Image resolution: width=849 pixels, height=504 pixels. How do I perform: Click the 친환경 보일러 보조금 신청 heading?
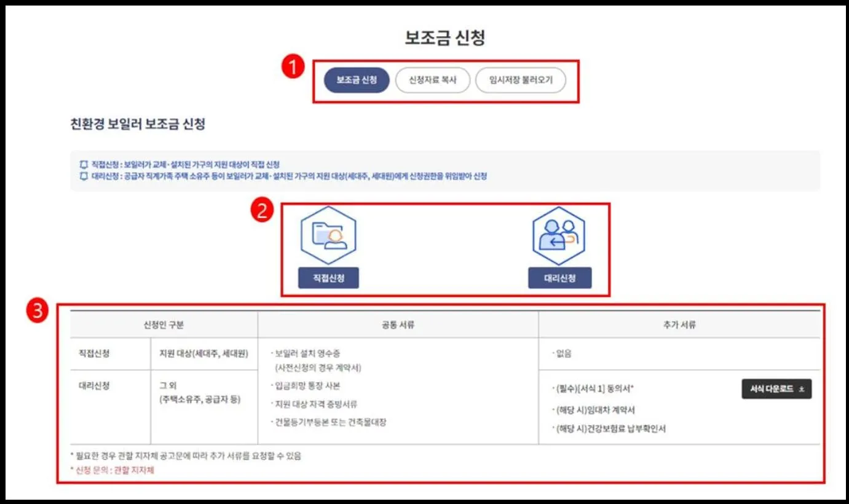coord(138,125)
